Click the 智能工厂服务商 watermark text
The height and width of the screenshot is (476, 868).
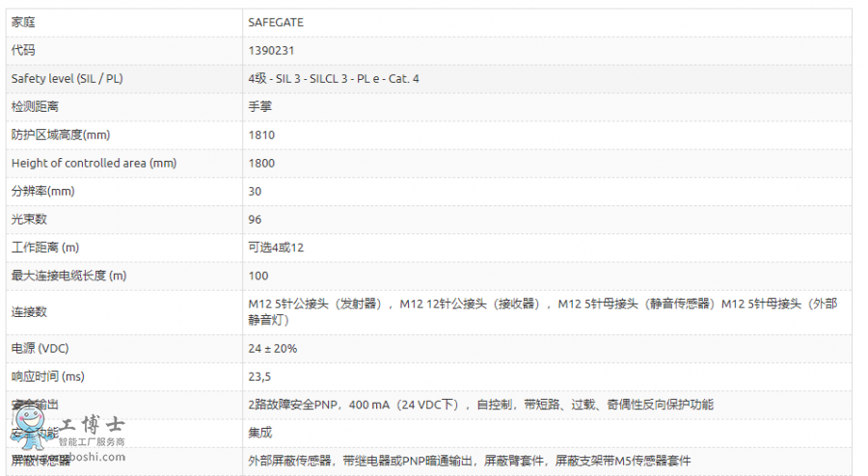pos(93,441)
